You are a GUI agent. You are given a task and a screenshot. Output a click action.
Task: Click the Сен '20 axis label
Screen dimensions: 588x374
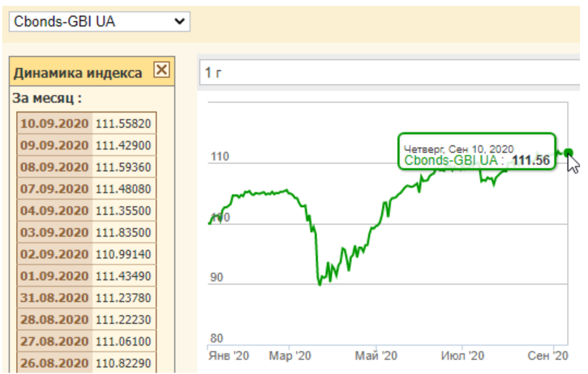click(x=548, y=355)
